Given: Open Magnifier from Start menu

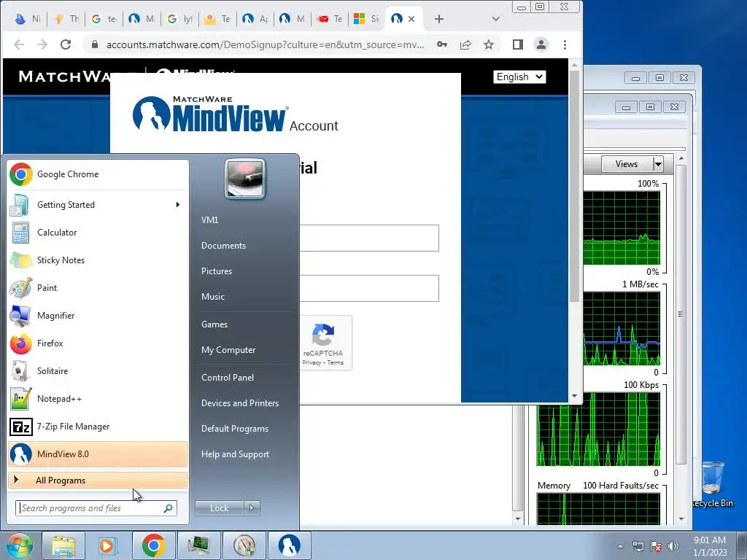Looking at the screenshot, I should 98,315.
